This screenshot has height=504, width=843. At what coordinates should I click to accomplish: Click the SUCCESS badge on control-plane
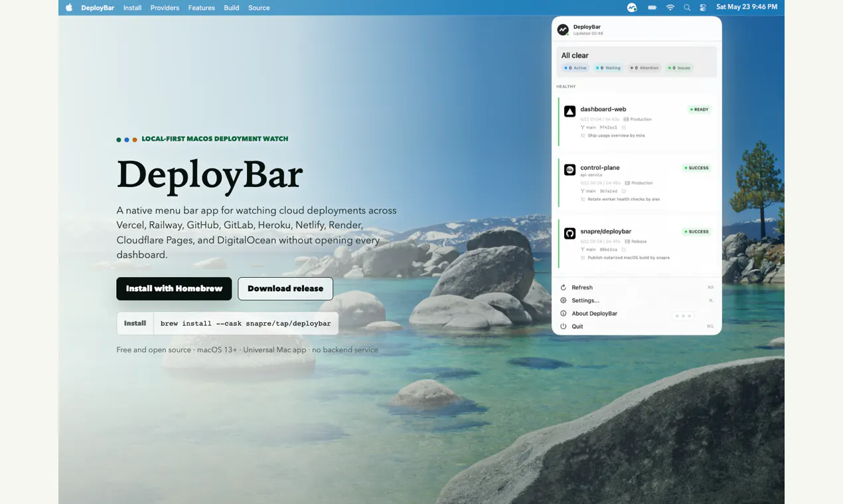tap(696, 168)
